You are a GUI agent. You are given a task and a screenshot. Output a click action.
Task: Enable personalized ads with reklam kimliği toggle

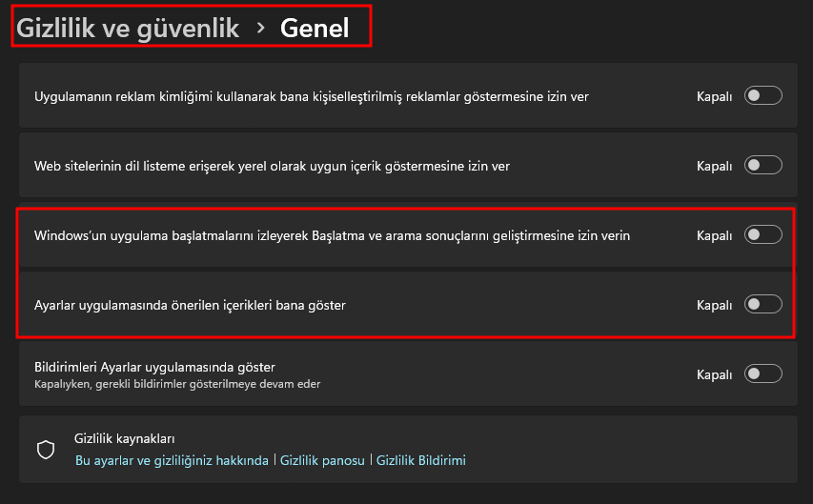[763, 95]
